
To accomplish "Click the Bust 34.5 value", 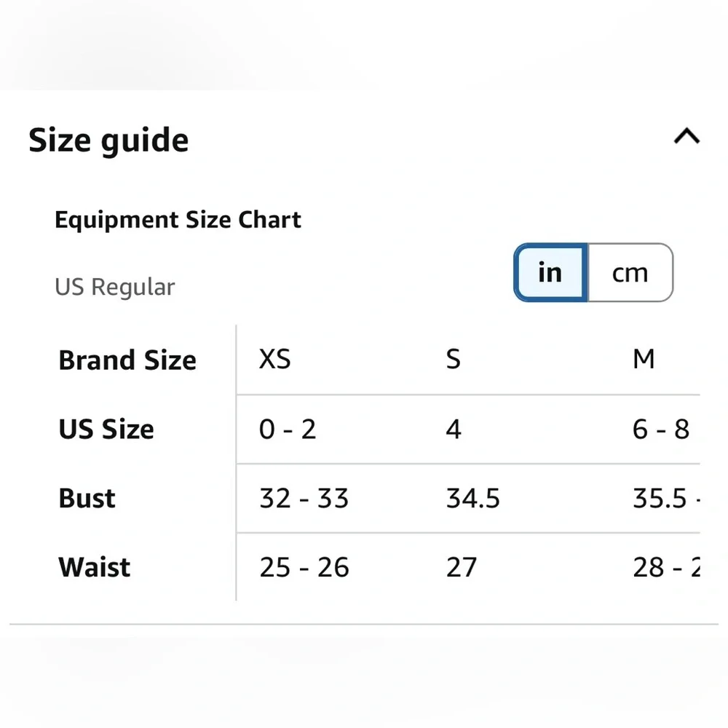I will click(472, 498).
